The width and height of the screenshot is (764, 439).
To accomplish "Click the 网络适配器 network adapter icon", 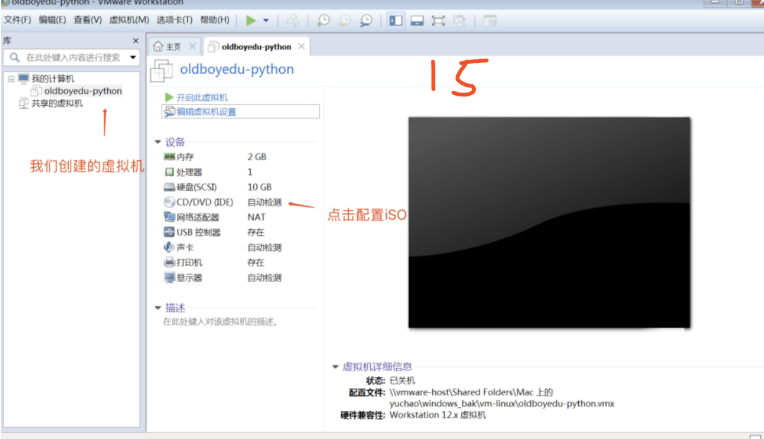I will [169, 217].
